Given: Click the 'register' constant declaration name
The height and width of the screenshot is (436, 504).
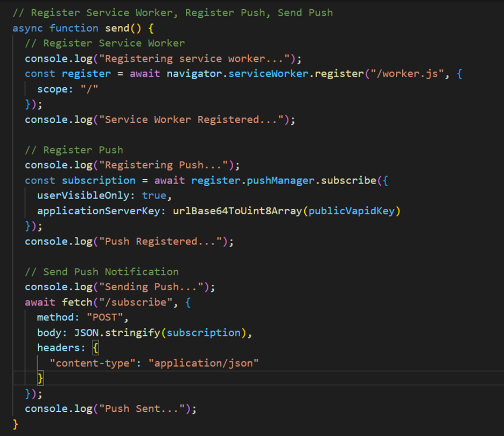Looking at the screenshot, I should coord(86,74).
